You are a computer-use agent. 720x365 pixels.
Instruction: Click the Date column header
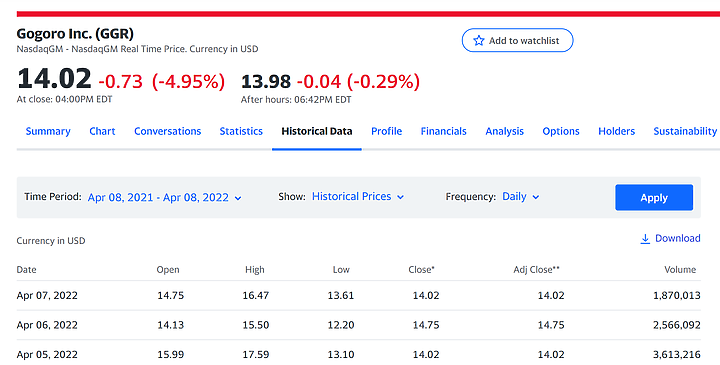[x=26, y=270]
